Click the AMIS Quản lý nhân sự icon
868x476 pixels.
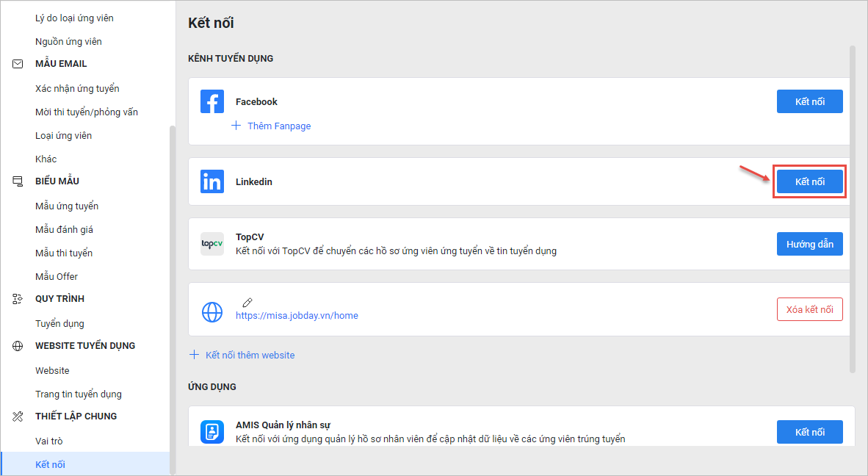211,430
